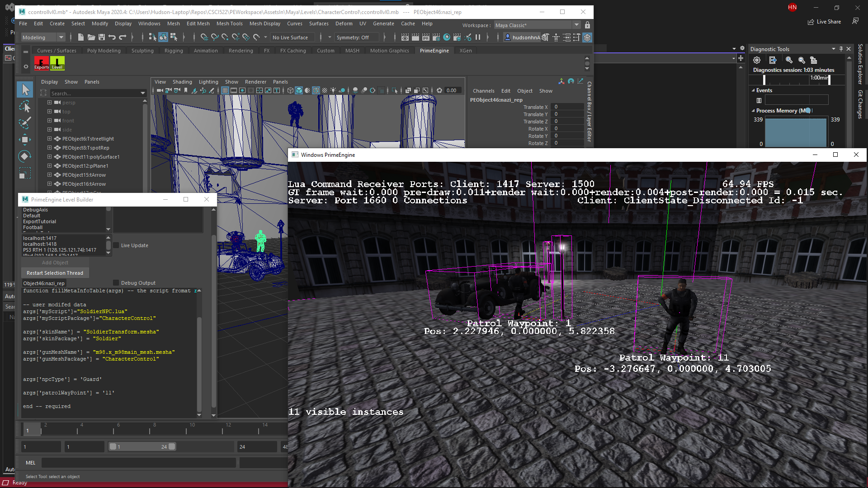Viewport: 868px width, 488px height.
Task: Open Render Settings clapperboard gear icon
Action: point(436,38)
